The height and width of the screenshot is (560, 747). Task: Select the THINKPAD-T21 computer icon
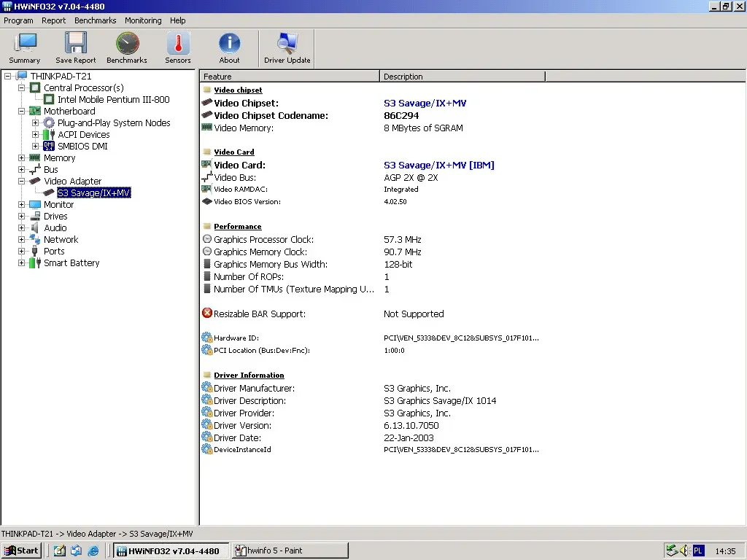(x=22, y=76)
